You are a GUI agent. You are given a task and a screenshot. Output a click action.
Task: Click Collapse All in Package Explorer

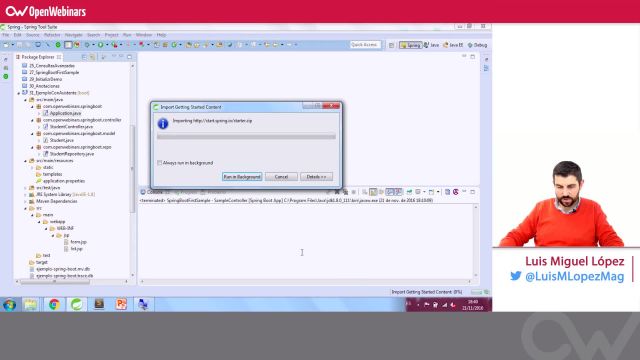(x=84, y=57)
